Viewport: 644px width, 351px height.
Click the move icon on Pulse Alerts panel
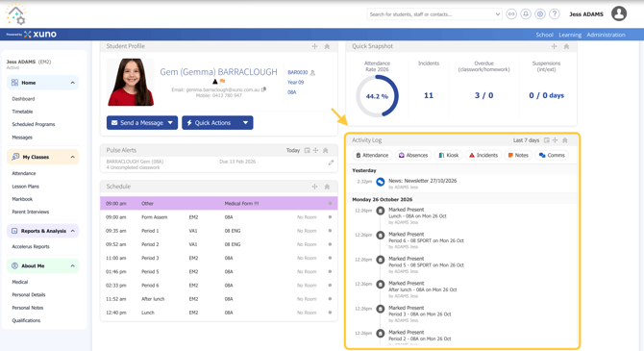pyautogui.click(x=315, y=150)
